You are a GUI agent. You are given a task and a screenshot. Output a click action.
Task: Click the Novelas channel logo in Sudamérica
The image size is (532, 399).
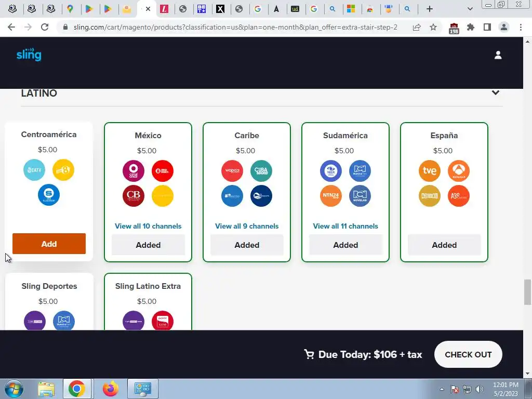(360, 196)
